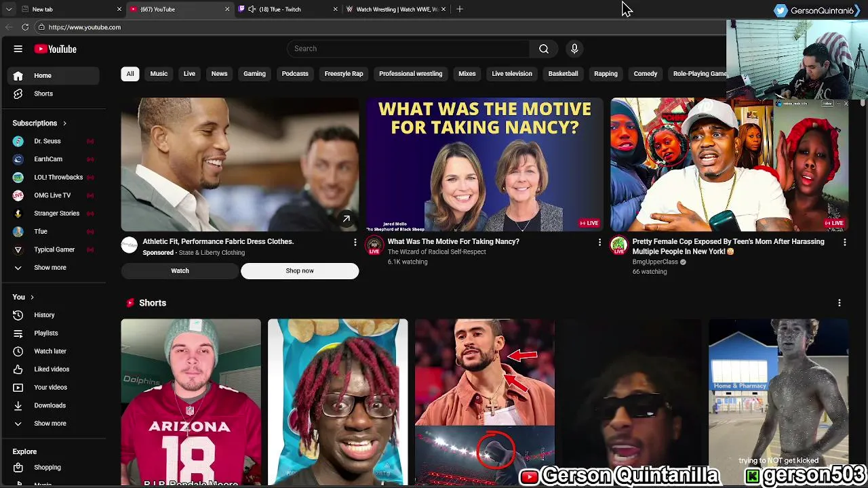Close the YouTube browser tab
The width and height of the screenshot is (868, 488).
[x=227, y=9]
